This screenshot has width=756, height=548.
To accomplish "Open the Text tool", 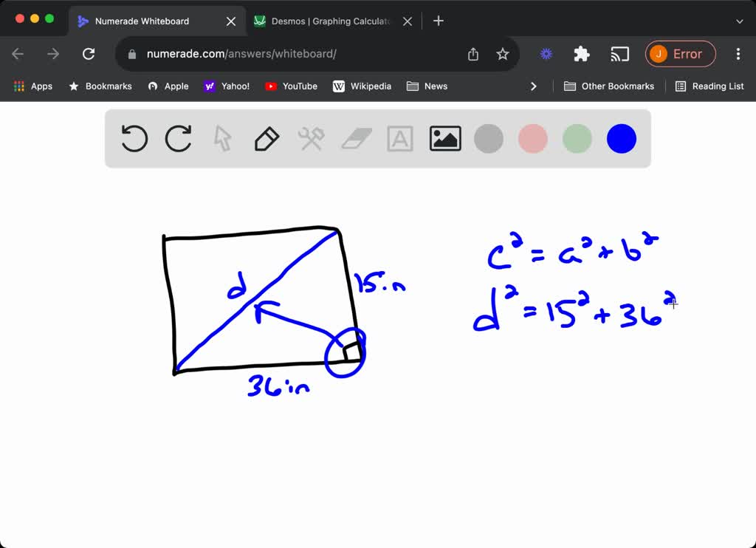I will pos(399,138).
